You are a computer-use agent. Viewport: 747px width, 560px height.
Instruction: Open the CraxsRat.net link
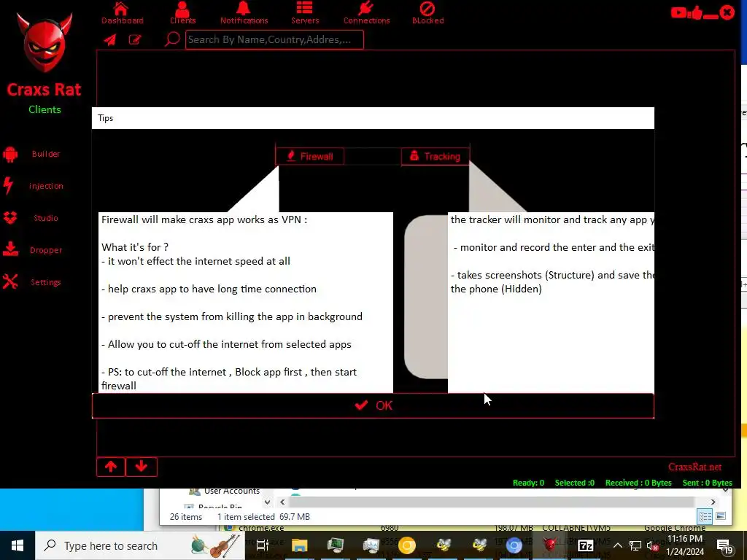(694, 467)
